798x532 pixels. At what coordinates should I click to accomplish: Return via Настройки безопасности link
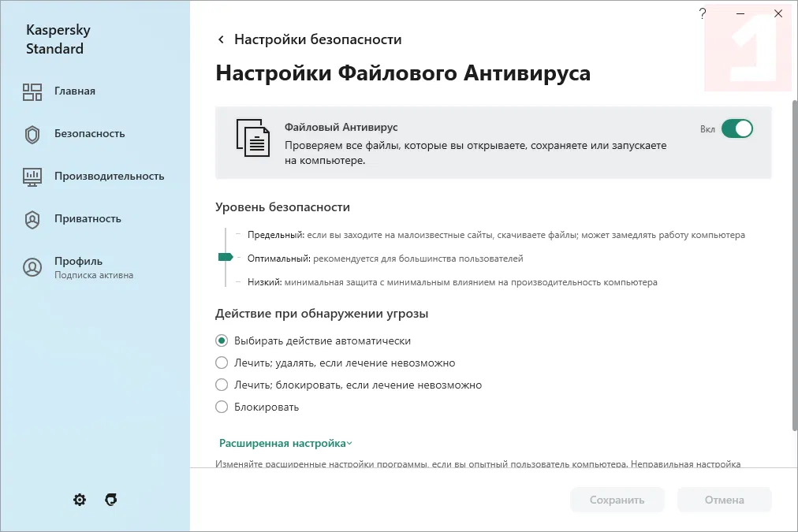(x=318, y=39)
